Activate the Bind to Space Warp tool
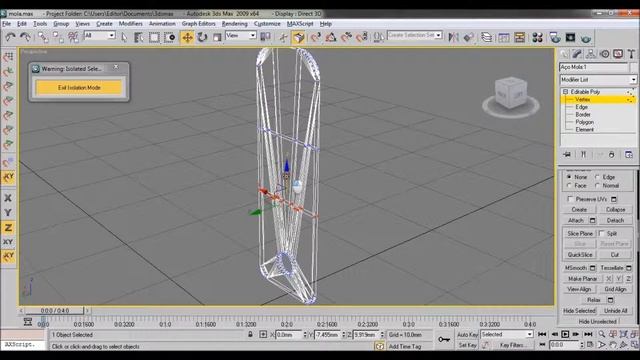This screenshot has height=360, width=640. point(73,38)
